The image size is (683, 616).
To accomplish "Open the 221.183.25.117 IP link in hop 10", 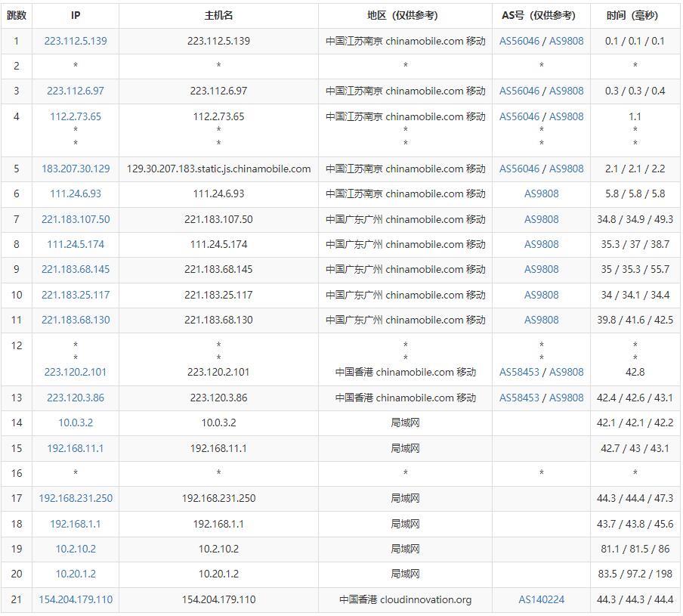I will pyautogui.click(x=76, y=295).
